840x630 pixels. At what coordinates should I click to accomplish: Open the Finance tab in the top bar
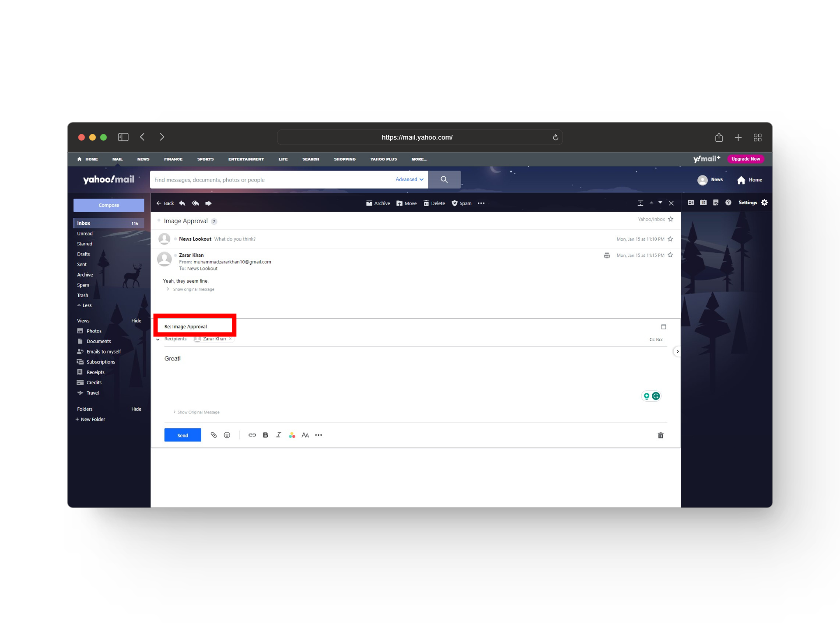(173, 159)
